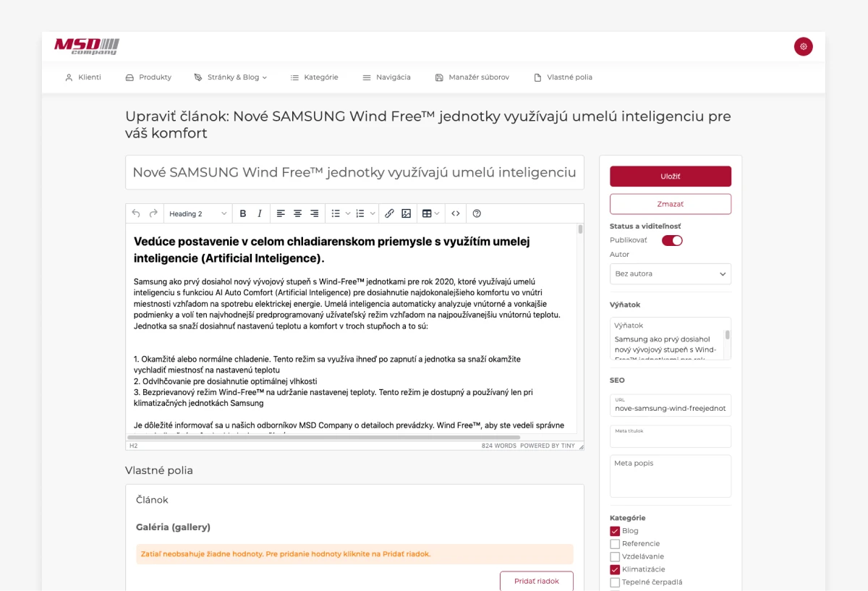This screenshot has height=591, width=868.
Task: Toggle the Publikovať switch
Action: [x=672, y=240]
